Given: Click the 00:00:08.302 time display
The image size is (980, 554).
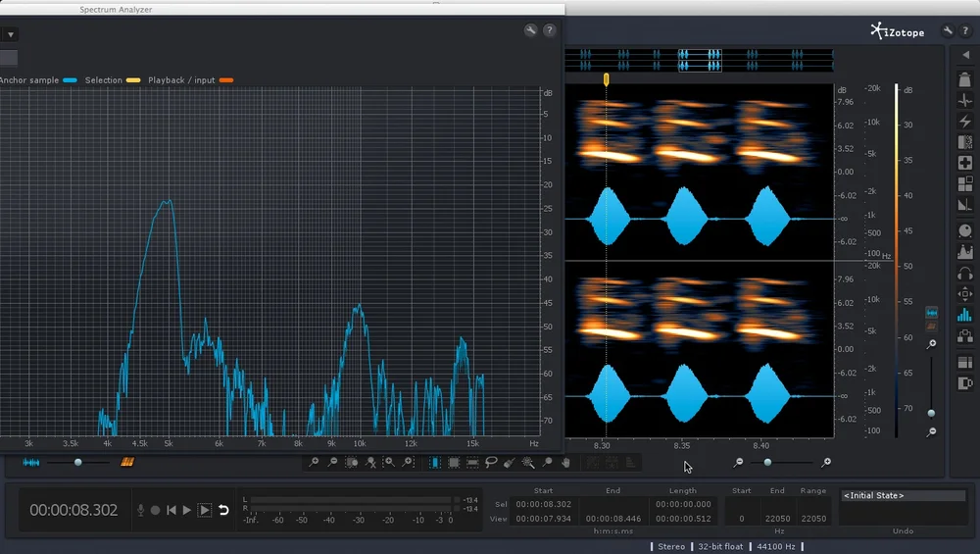Looking at the screenshot, I should [x=73, y=510].
